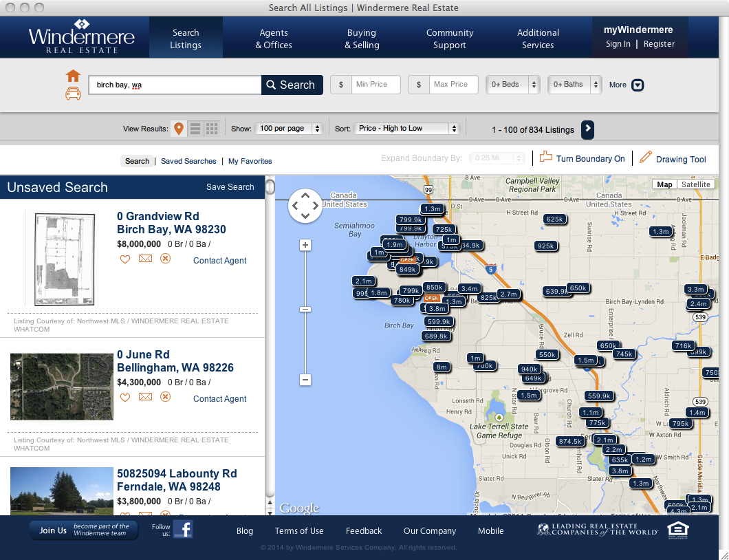The height and width of the screenshot is (560, 729).
Task: Open Expand Boundary By 0.25 Mi dropdown
Action: [497, 158]
